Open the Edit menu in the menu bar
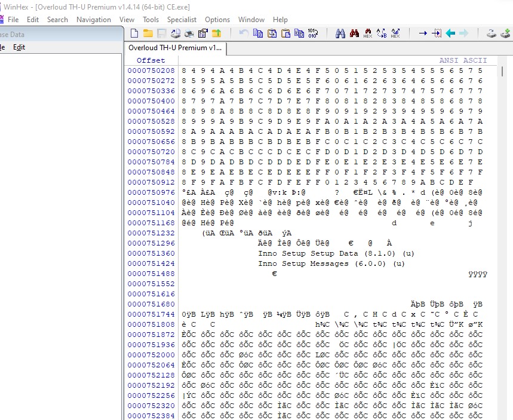 click(x=33, y=20)
